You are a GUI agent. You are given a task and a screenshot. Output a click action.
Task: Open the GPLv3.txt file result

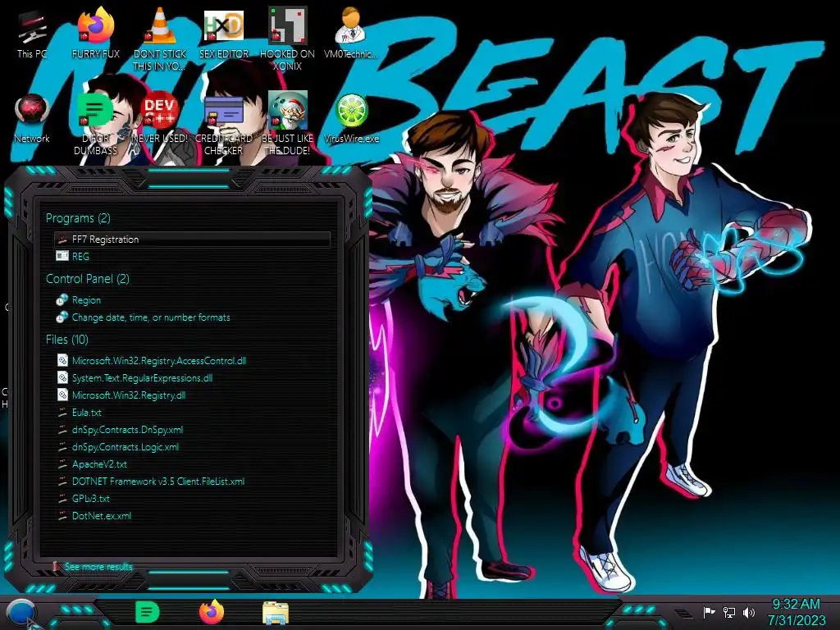point(192,498)
